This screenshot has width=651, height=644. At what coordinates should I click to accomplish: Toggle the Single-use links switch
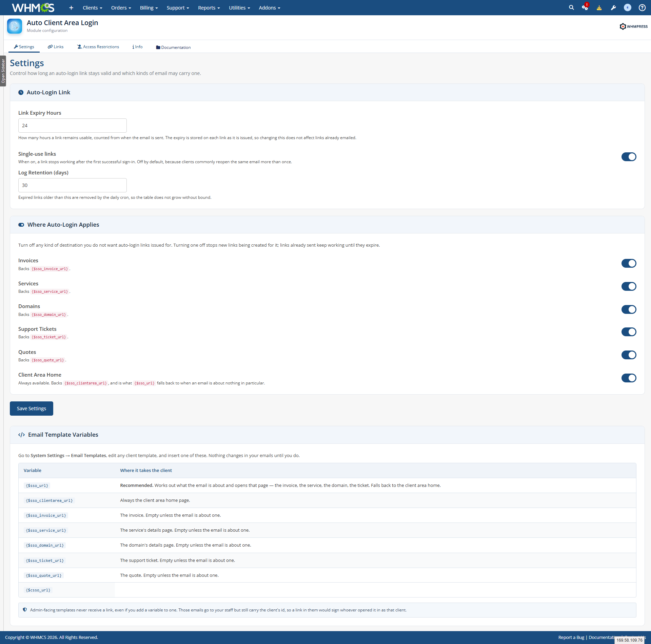[629, 157]
